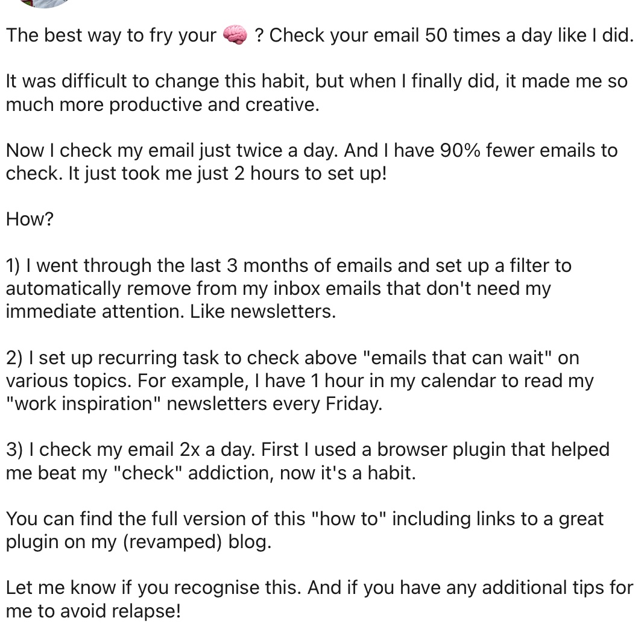Click the closing words 'me to avoid relapse!'
The height and width of the screenshot is (644, 644).
coord(93,611)
